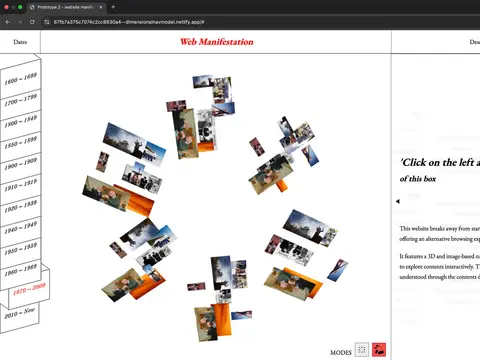
Task: Switch to the Prototype 2 browser tab
Action: pyautogui.click(x=66, y=7)
